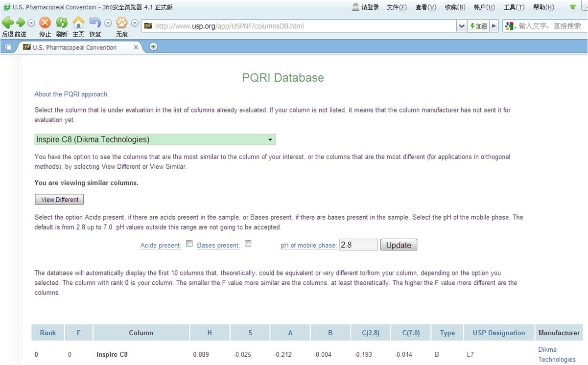This screenshot has width=588, height=365.
Task: Click the green shirt skin icon
Action: [573, 7]
